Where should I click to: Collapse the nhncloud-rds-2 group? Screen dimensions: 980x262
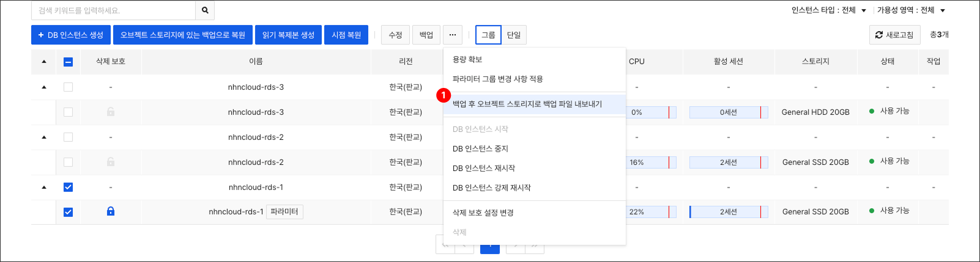pyautogui.click(x=44, y=137)
